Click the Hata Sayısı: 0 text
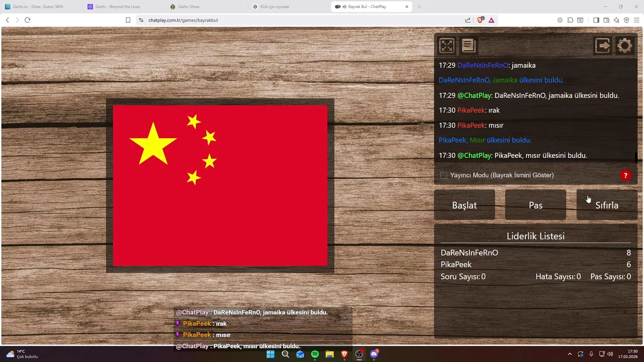The height and width of the screenshot is (362, 644). (558, 277)
